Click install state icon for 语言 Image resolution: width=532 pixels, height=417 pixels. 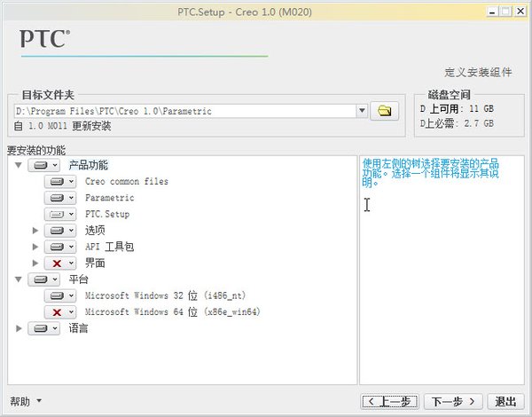coord(41,328)
